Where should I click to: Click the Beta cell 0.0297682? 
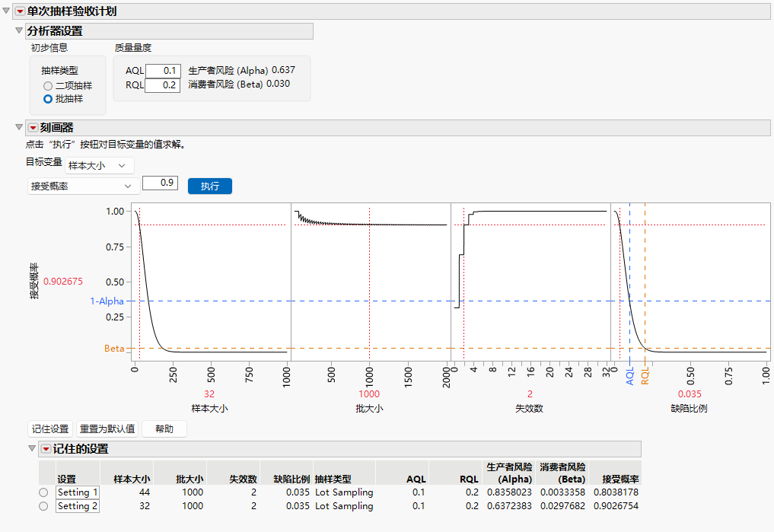coord(562,506)
